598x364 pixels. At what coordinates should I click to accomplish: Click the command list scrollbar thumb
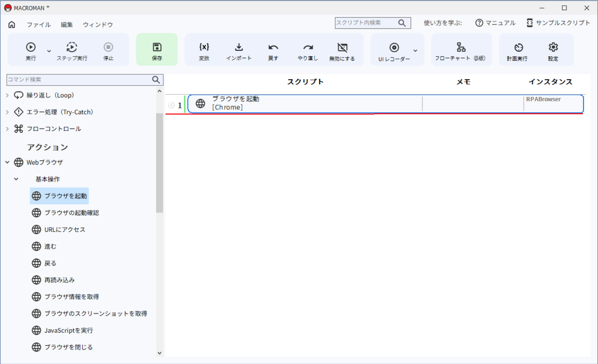tap(160, 163)
